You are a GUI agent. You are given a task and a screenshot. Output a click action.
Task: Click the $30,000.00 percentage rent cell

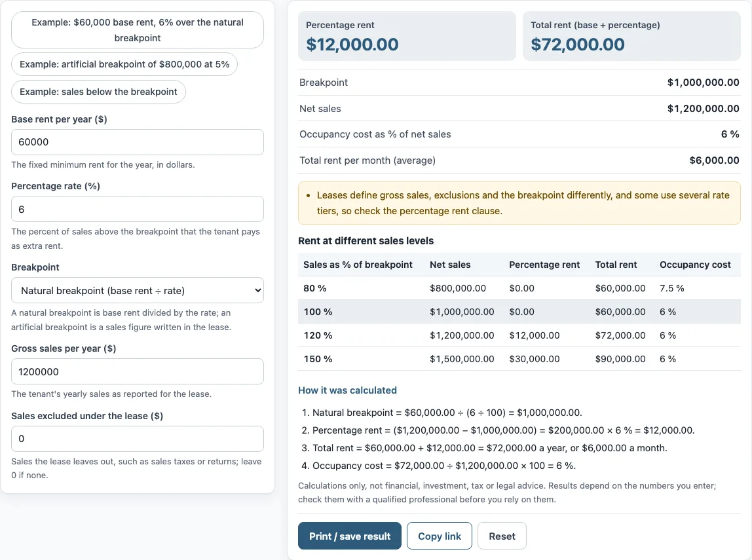[535, 359]
